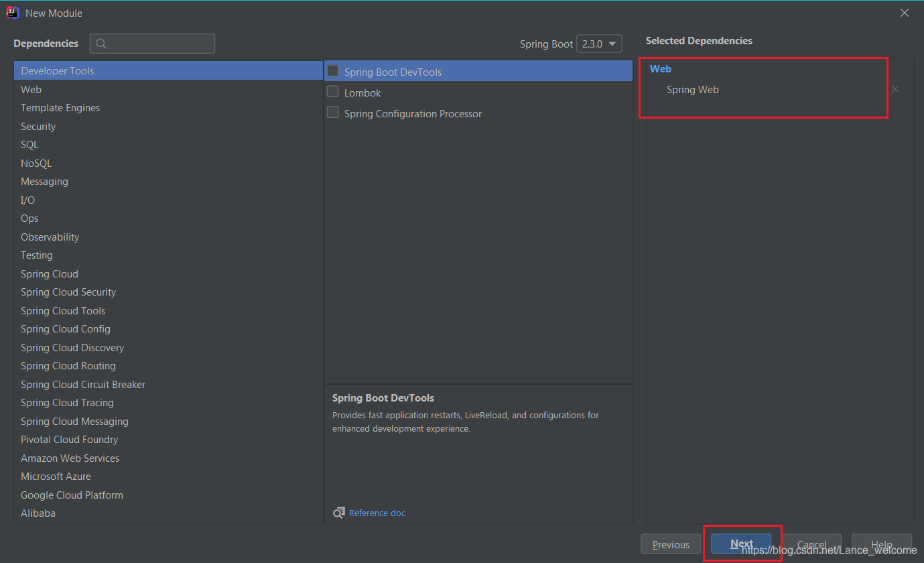
Task: Remove Spring Web with the x icon
Action: pyautogui.click(x=895, y=89)
